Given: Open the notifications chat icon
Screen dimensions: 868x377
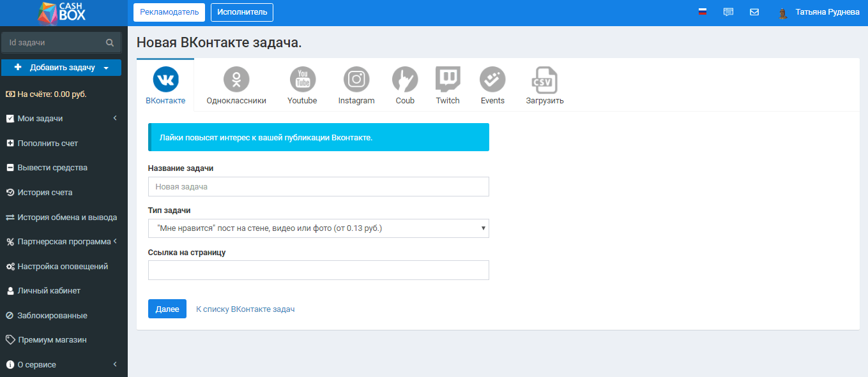Looking at the screenshot, I should point(728,11).
